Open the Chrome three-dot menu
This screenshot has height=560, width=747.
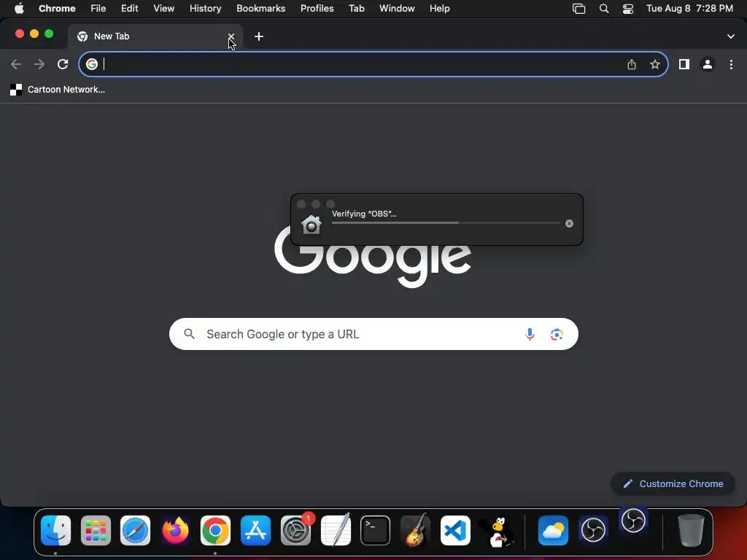coord(731,64)
